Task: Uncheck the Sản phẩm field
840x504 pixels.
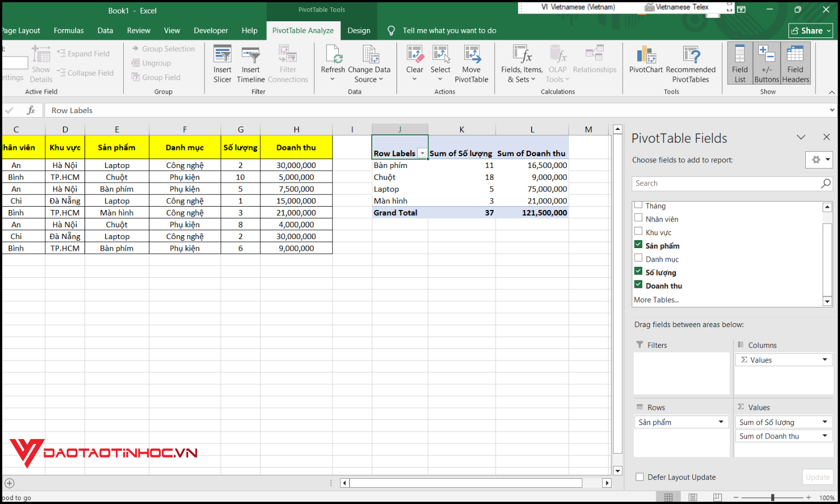Action: click(638, 244)
